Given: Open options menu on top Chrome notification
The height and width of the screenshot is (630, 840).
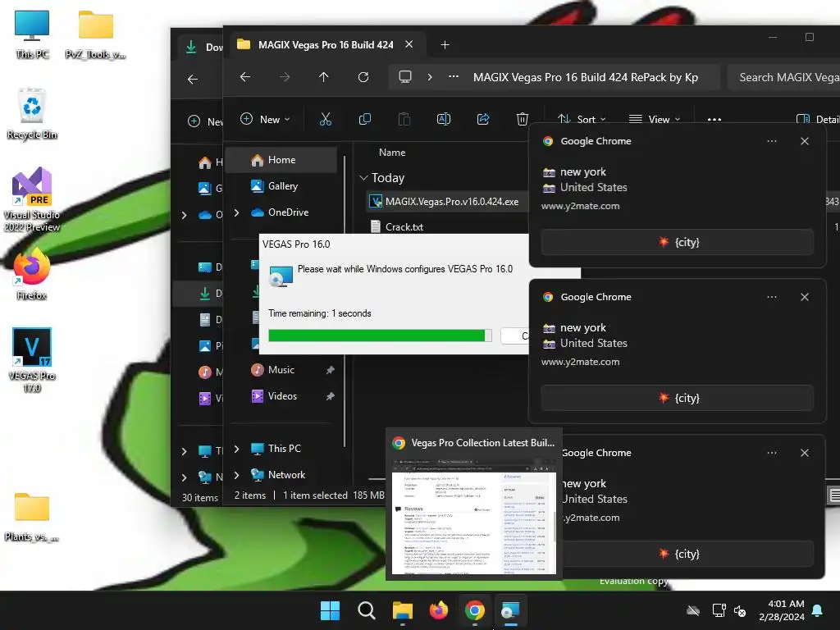Looking at the screenshot, I should pos(771,141).
